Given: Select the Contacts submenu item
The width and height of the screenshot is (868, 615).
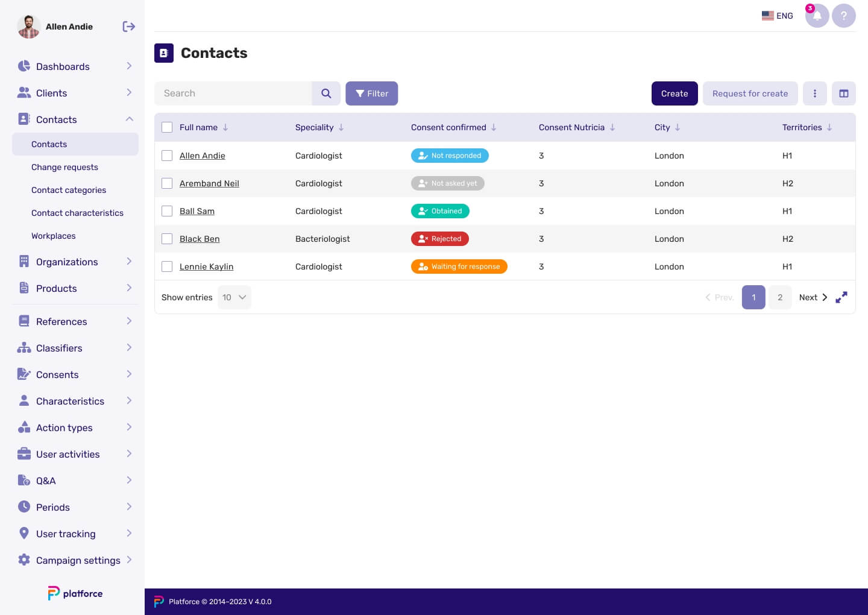Looking at the screenshot, I should point(75,144).
